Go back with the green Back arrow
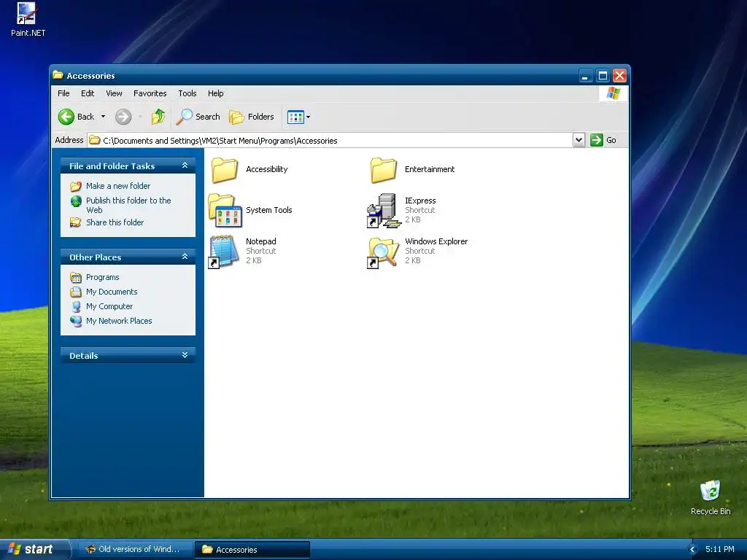The height and width of the screenshot is (560, 747). [x=76, y=117]
